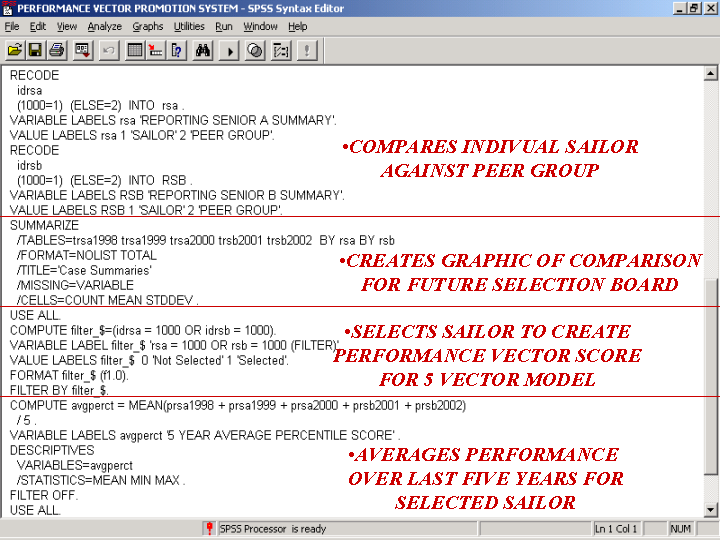
Task: Click /STATISTICS=MEAN MIN MAX line
Action: coord(101,480)
